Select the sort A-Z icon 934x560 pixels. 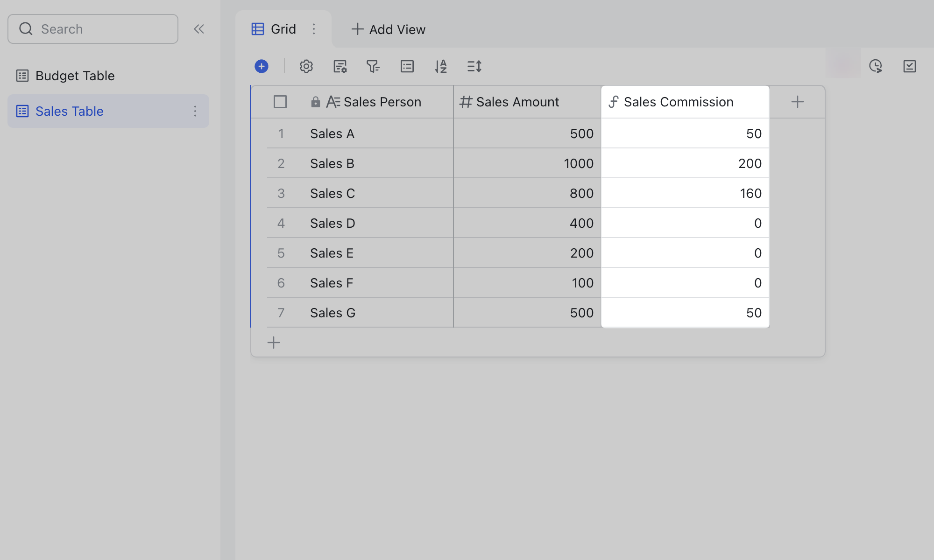(440, 66)
